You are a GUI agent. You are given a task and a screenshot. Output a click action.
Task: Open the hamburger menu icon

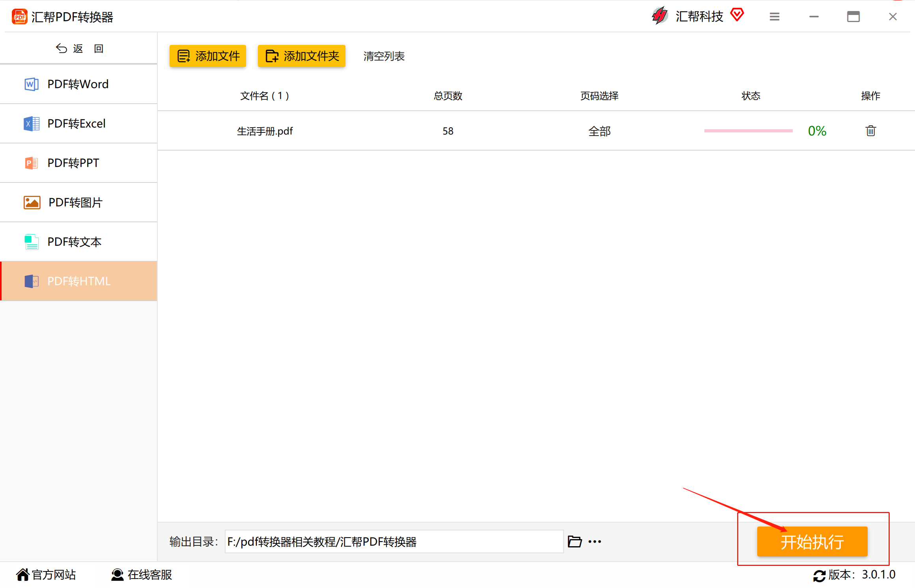tap(774, 17)
